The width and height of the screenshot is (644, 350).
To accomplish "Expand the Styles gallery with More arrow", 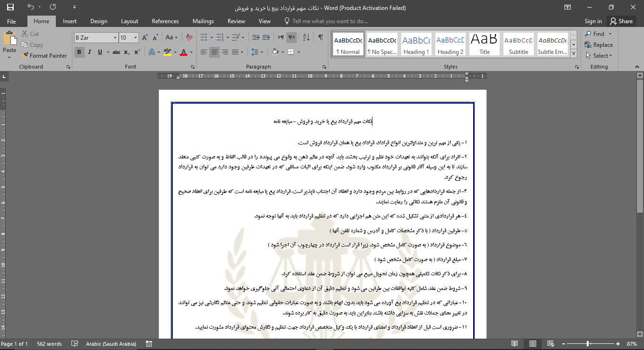I will pyautogui.click(x=574, y=52).
